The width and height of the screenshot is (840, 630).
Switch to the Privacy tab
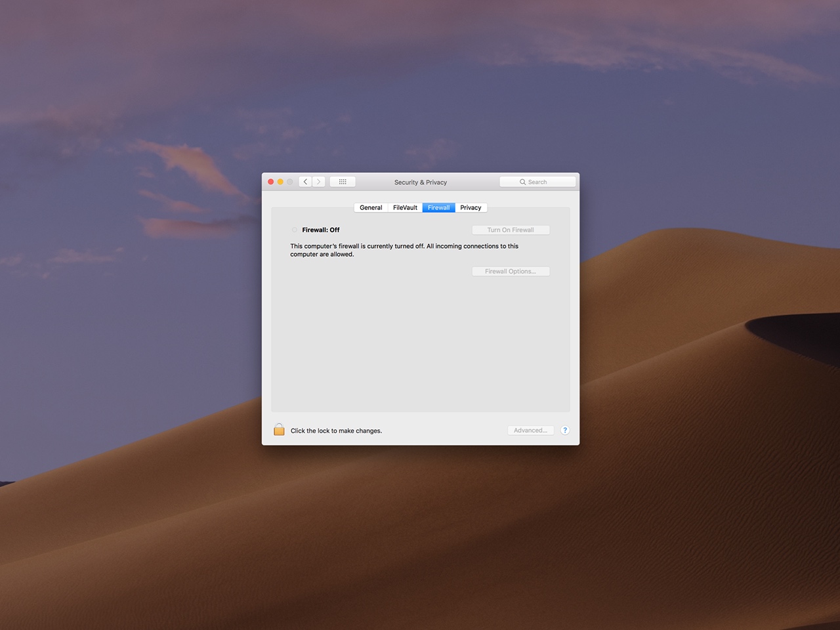[x=471, y=207]
